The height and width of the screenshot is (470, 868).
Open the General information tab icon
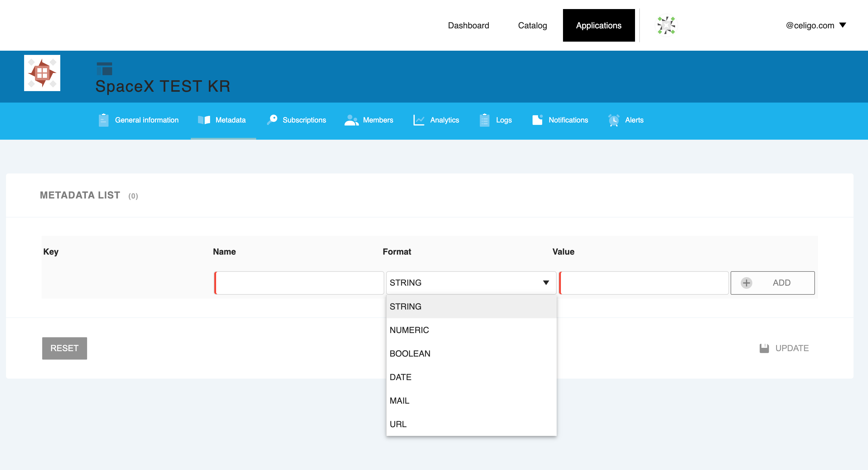point(103,120)
